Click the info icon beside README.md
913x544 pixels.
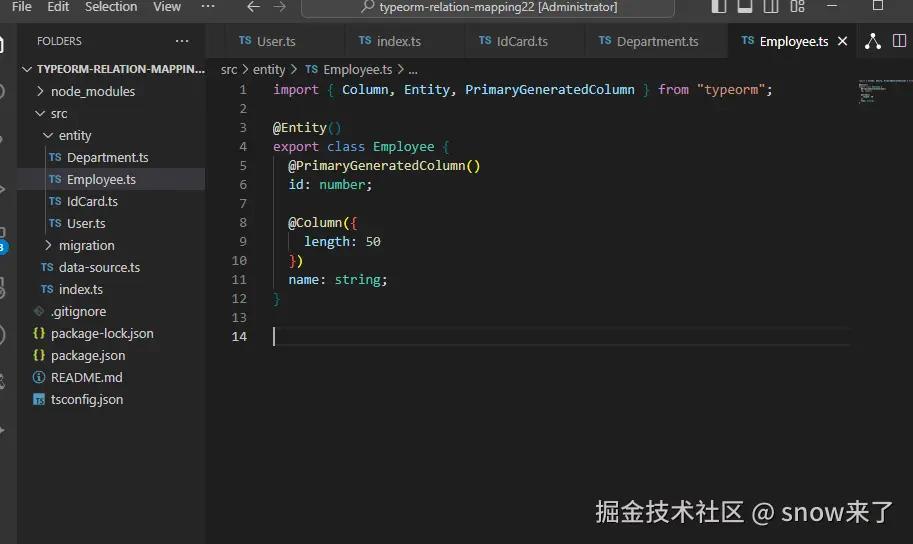(x=39, y=377)
